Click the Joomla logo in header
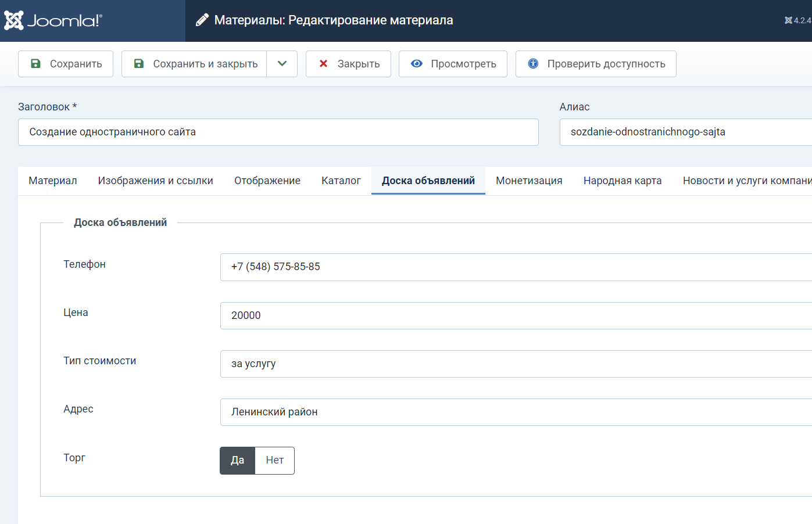Viewport: 812px width, 524px height. click(x=53, y=20)
